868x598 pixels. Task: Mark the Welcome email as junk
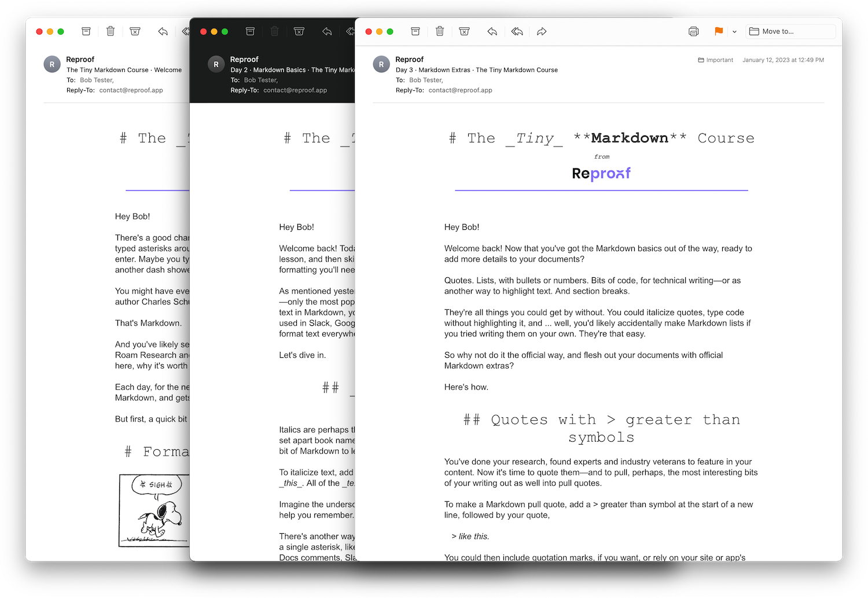click(x=135, y=31)
